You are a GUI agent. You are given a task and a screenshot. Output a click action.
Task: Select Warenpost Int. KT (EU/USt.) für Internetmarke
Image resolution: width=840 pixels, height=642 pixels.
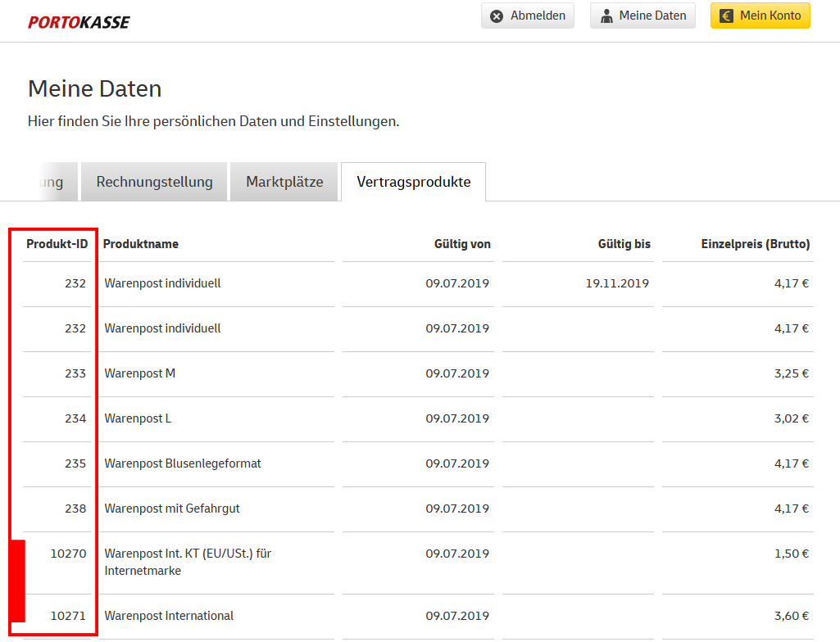[x=188, y=562]
